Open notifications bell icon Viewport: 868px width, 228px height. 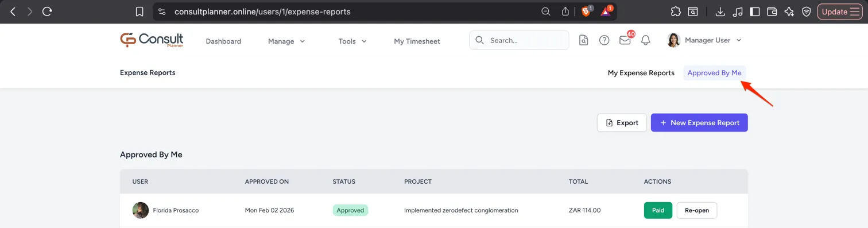pos(646,40)
